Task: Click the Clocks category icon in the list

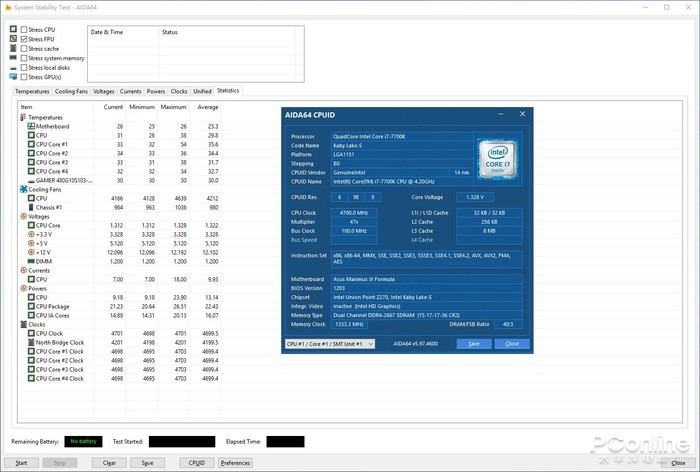Action: pos(23,324)
